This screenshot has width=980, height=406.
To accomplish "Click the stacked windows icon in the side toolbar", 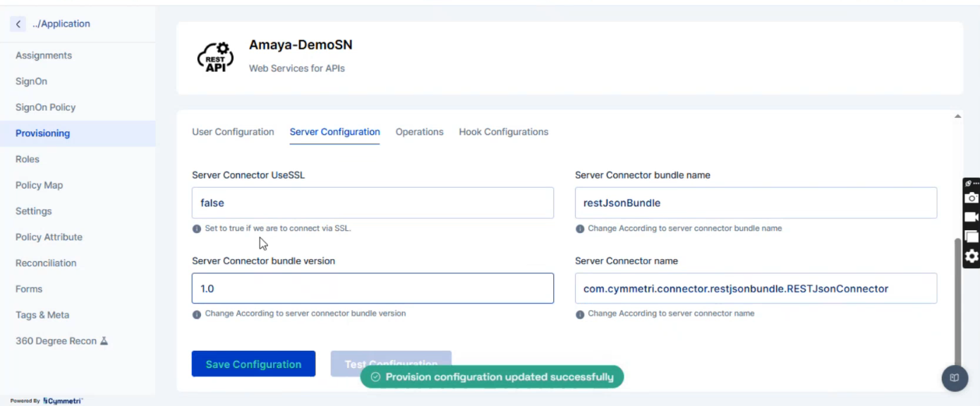I will (x=972, y=237).
